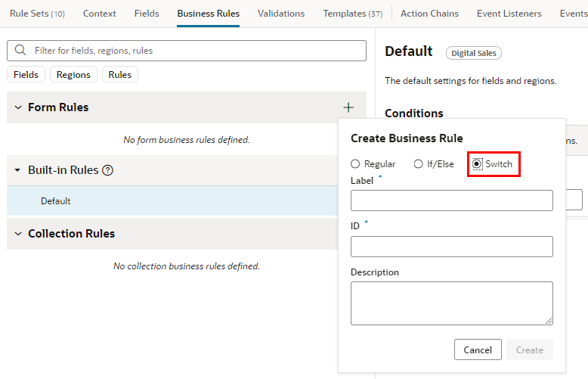The width and height of the screenshot is (588, 379).
Task: Click the Label input field
Action: (x=452, y=200)
